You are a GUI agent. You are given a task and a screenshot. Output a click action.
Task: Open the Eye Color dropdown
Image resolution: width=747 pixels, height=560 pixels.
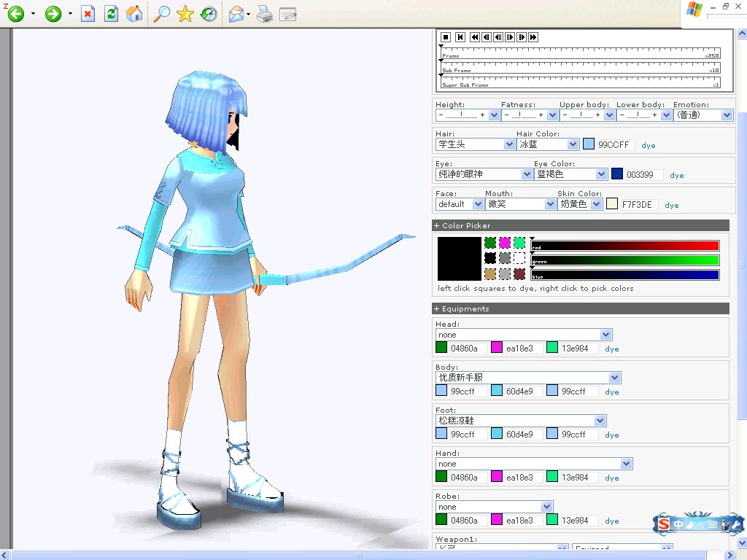coord(570,174)
